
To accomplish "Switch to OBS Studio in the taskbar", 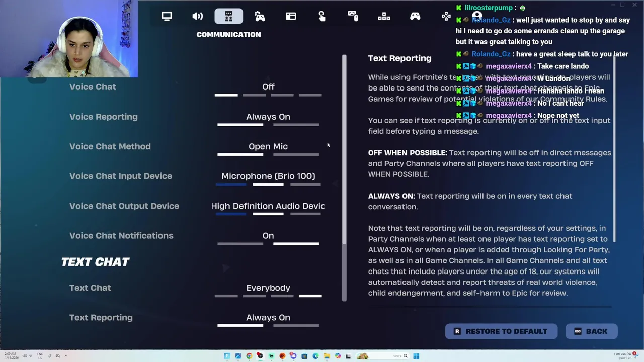I will coord(260,356).
